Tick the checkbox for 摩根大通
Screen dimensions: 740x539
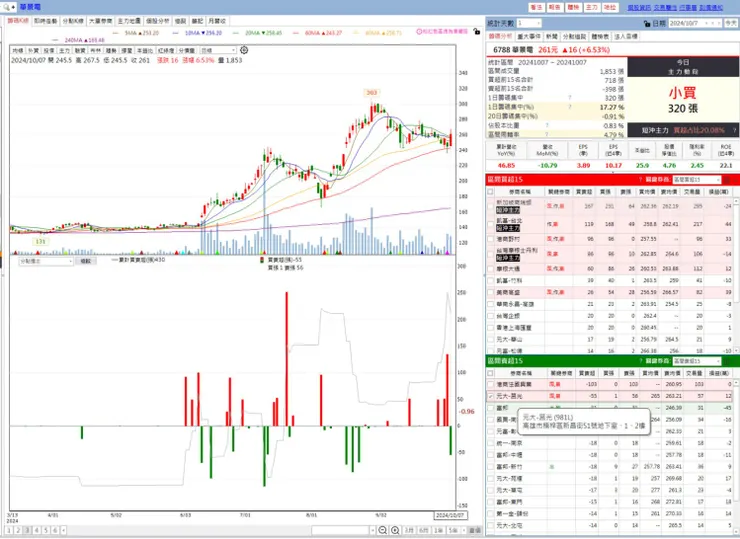point(491,269)
